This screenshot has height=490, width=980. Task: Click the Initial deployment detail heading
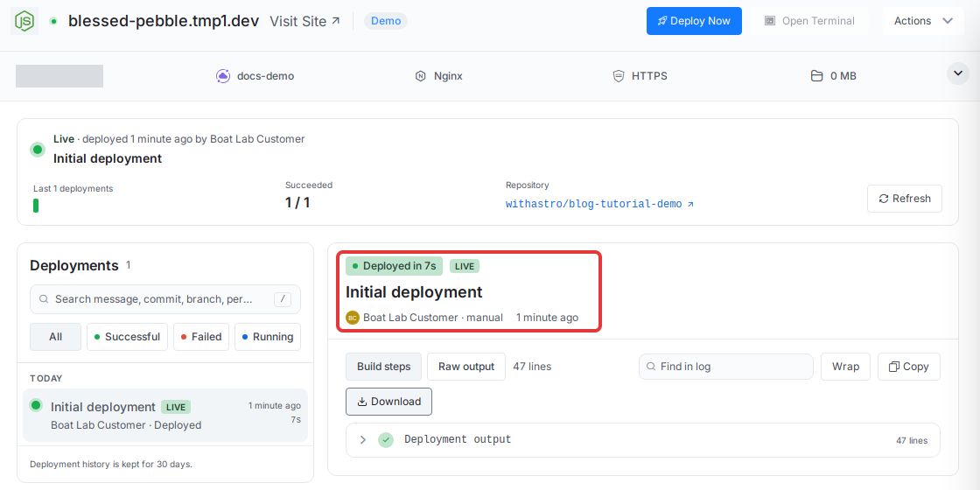pos(414,292)
